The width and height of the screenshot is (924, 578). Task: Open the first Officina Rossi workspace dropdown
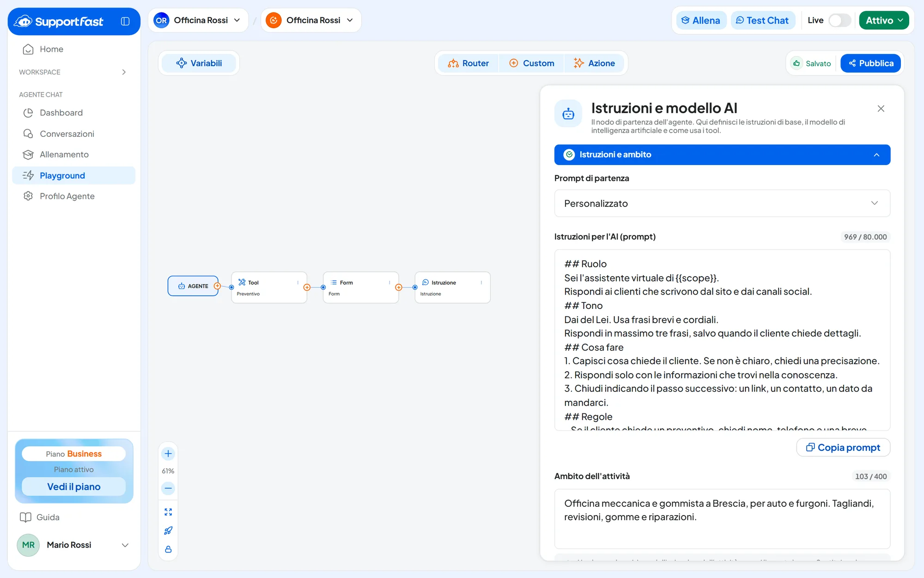tap(198, 20)
